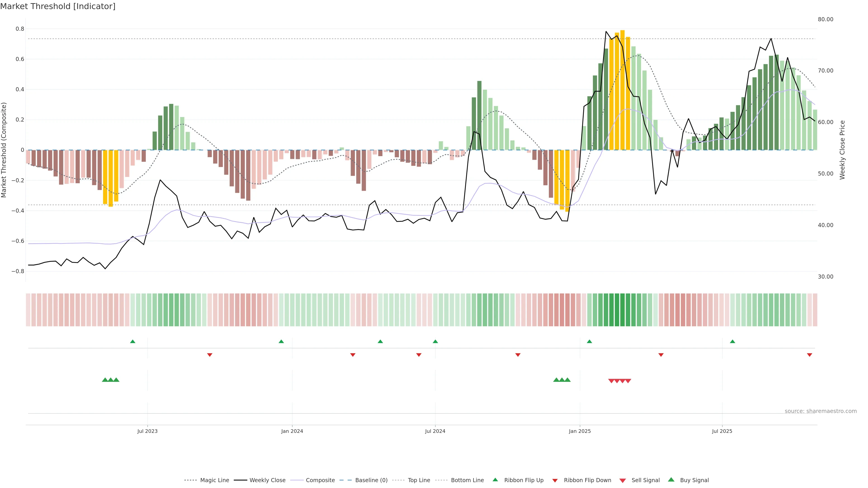Click the first green ribbon flip-up triangle
The width and height of the screenshot is (868, 488).
[x=133, y=342]
